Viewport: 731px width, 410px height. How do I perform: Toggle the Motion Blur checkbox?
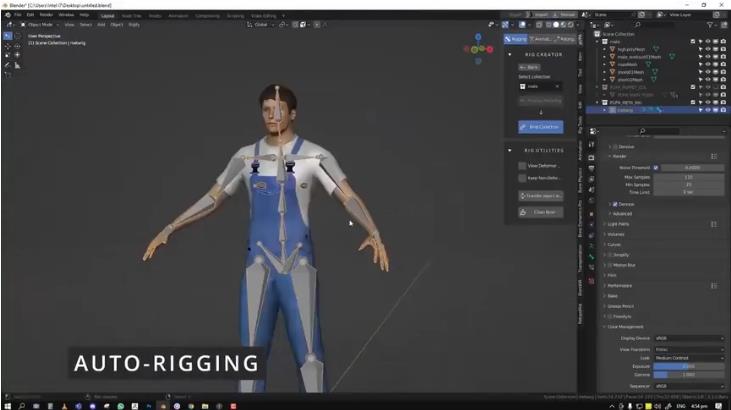tap(610, 265)
